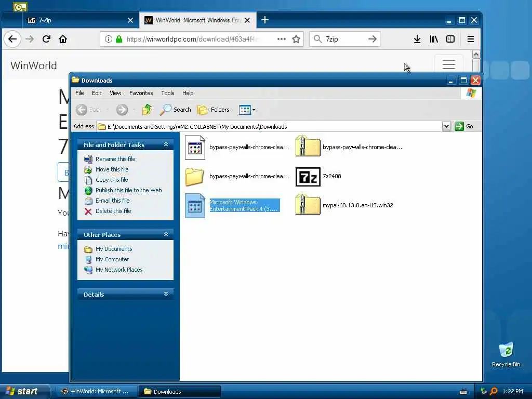Open a new browser tab
This screenshot has height=399, width=532.
265,20
